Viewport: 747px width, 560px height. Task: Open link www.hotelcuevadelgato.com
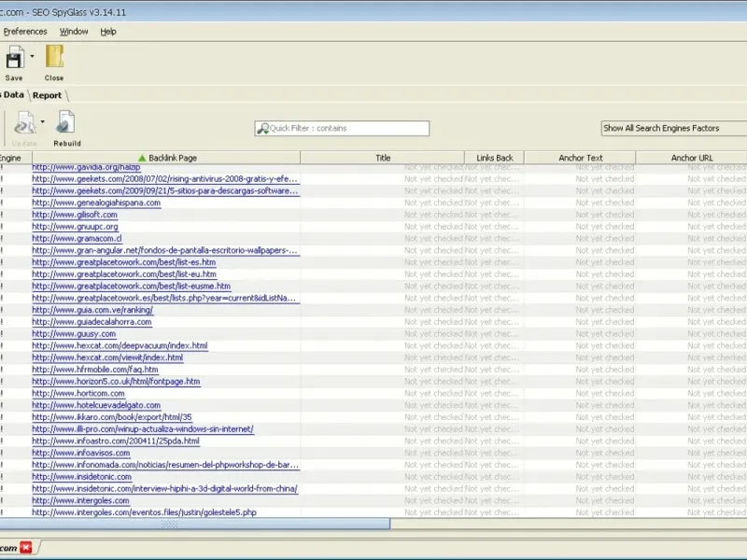click(96, 405)
